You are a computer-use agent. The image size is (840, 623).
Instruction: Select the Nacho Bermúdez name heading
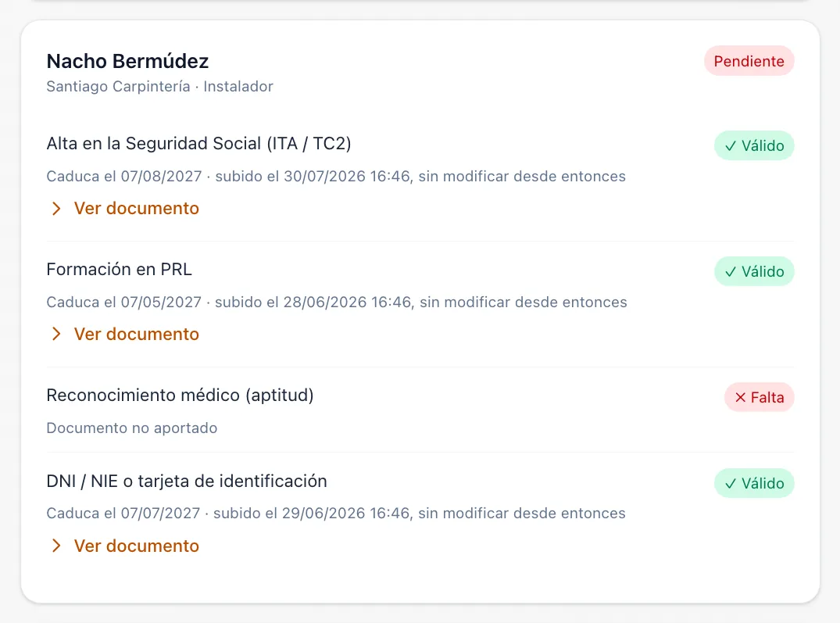point(127,62)
